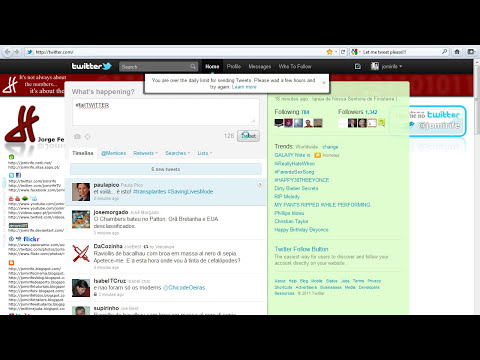Open the Happy Birthday Beyonce trend
Viewport: 480px width, 360px height.
click(301, 229)
